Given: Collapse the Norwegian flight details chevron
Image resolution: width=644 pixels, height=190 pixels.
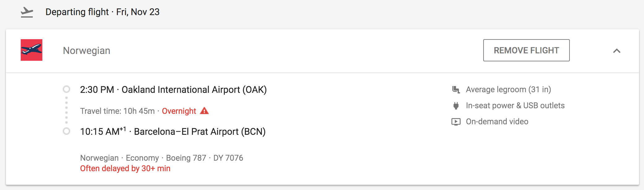Looking at the screenshot, I should 617,51.
